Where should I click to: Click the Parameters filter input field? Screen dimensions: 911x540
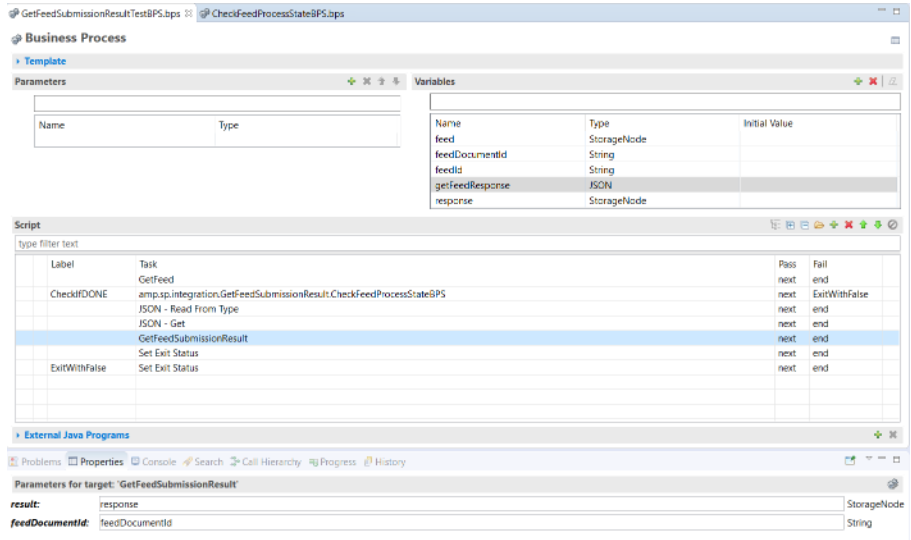pos(217,103)
